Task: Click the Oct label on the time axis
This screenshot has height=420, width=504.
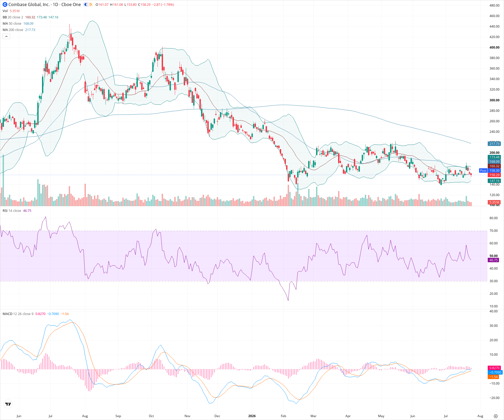Action: 151,416
